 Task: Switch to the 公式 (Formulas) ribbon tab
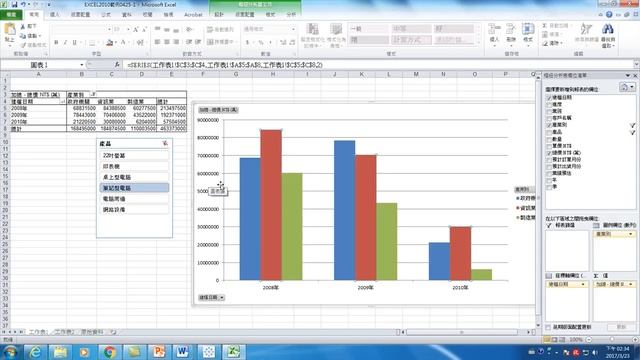[x=106, y=14]
